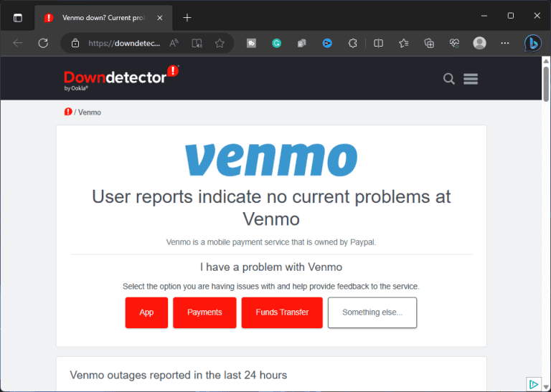Click the vertical page scrollbar thumb
The image size is (551, 392).
(x=546, y=84)
